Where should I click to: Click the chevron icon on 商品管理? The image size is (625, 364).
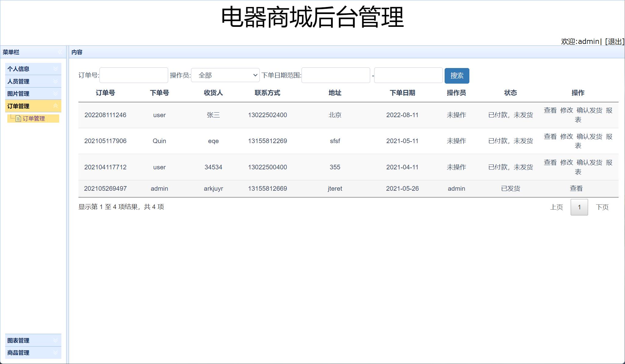click(x=56, y=353)
